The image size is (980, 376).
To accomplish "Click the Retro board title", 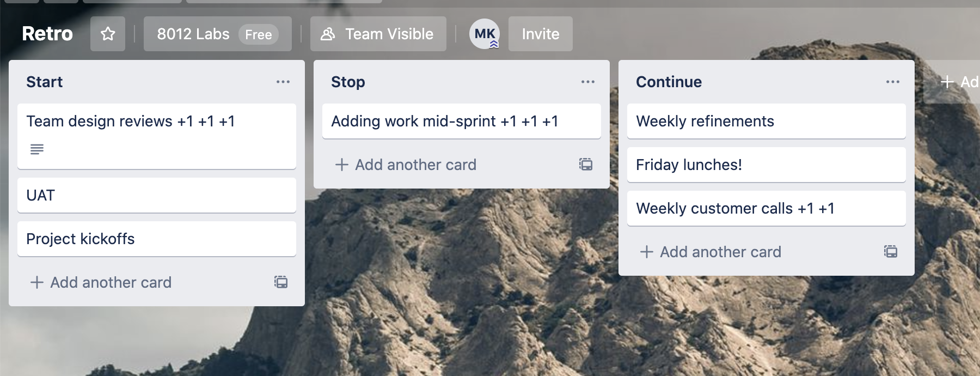I will [47, 33].
